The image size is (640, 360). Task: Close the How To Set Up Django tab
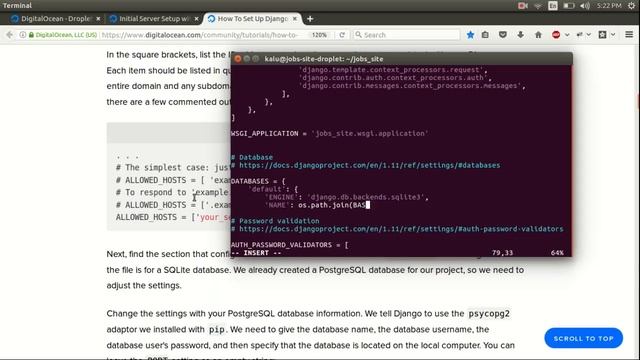coord(295,19)
